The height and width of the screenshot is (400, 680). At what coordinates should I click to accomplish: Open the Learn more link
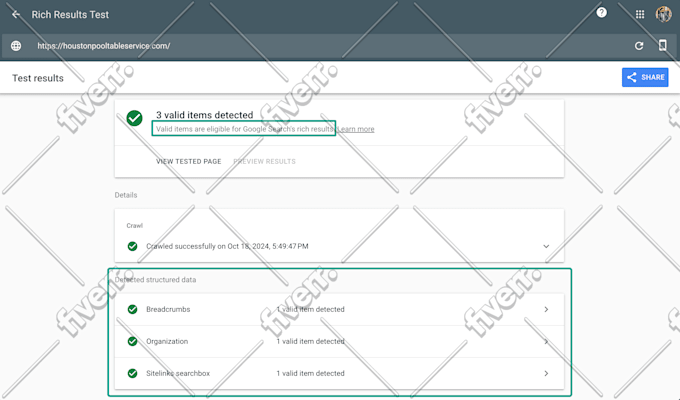click(x=356, y=129)
